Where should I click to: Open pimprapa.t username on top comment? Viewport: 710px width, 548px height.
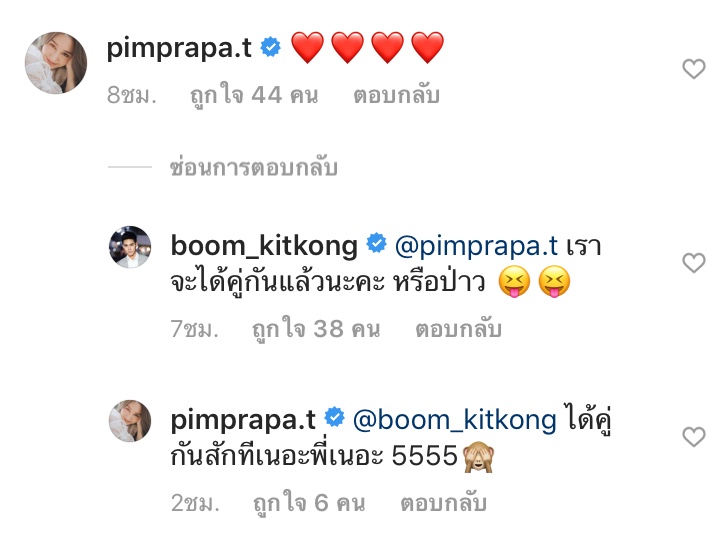[x=179, y=48]
